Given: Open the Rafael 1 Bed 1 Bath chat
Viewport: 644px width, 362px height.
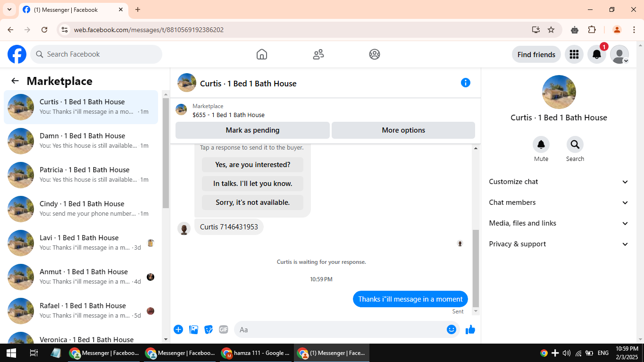Looking at the screenshot, I should [81, 311].
